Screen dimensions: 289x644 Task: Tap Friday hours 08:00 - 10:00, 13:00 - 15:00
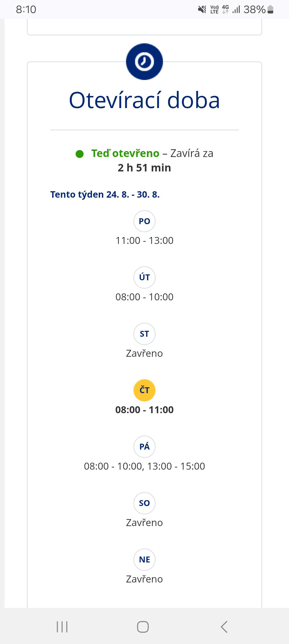[x=144, y=466]
